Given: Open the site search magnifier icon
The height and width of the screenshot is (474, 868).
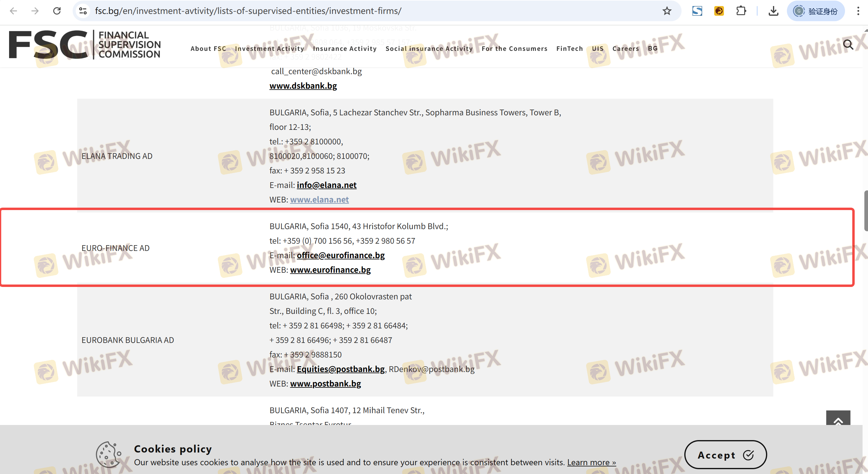Looking at the screenshot, I should 848,44.
